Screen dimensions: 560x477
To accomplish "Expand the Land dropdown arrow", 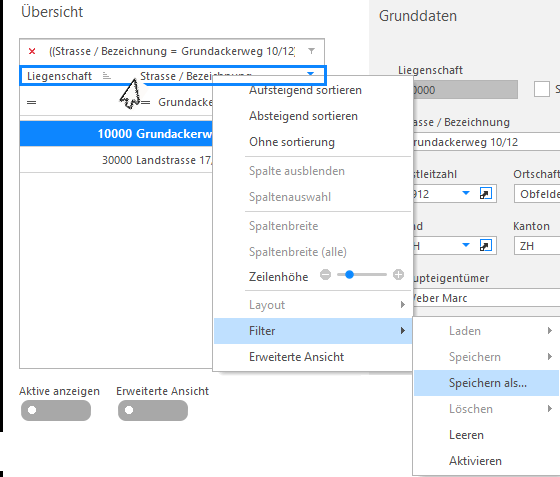I will (466, 245).
